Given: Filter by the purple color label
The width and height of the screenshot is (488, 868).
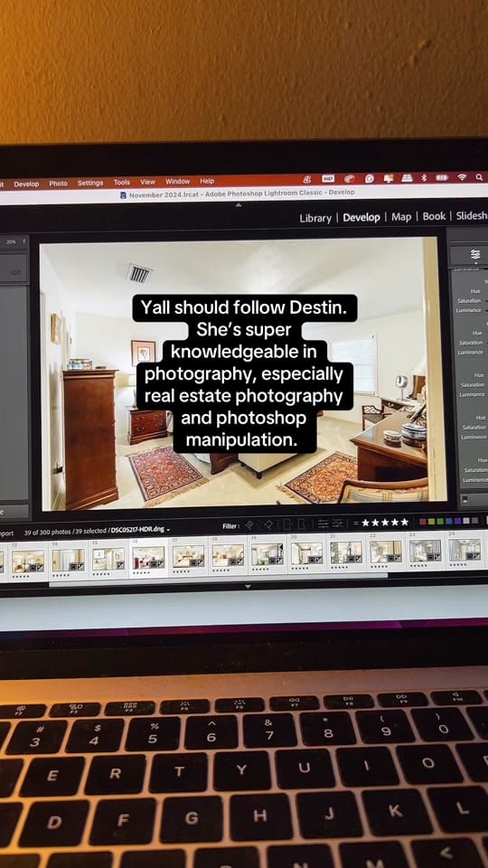Looking at the screenshot, I should [457, 521].
